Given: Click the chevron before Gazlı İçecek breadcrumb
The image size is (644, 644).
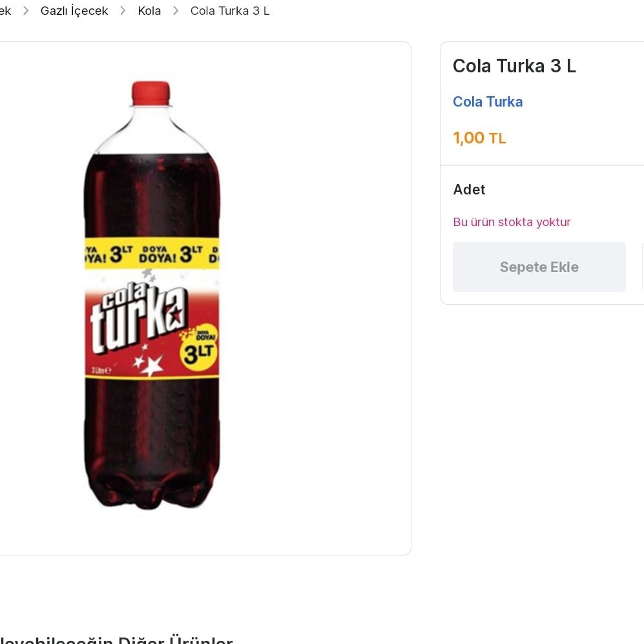Looking at the screenshot, I should coord(26,11).
